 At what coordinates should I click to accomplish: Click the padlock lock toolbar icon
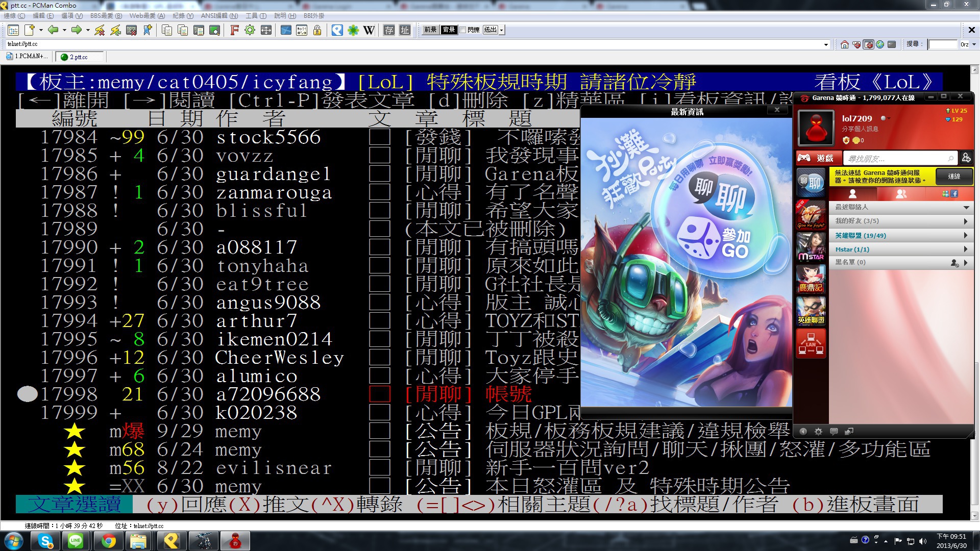317,30
